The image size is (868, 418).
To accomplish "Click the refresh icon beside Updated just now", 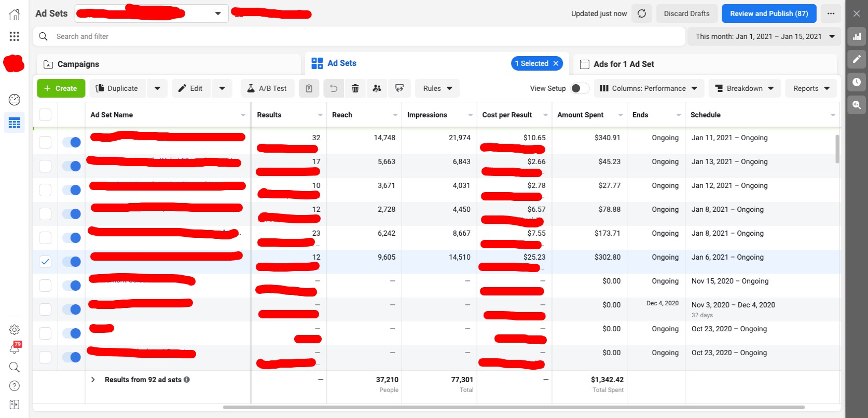I will point(642,14).
